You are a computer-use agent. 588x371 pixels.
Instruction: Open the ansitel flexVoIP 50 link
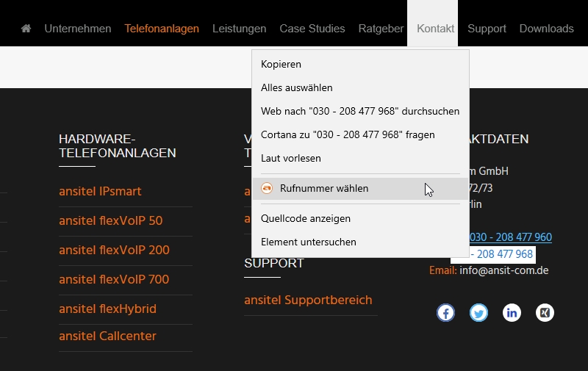tap(111, 220)
